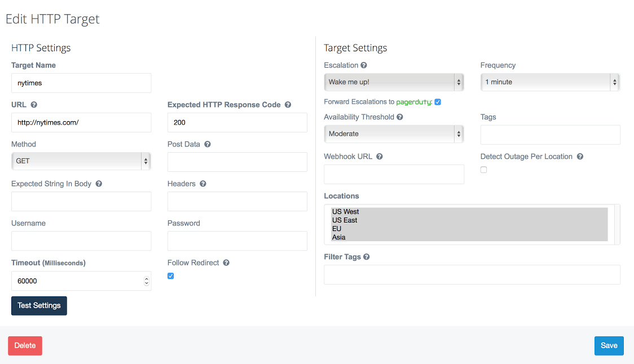Click the Timeout value stepper arrows

pos(147,281)
